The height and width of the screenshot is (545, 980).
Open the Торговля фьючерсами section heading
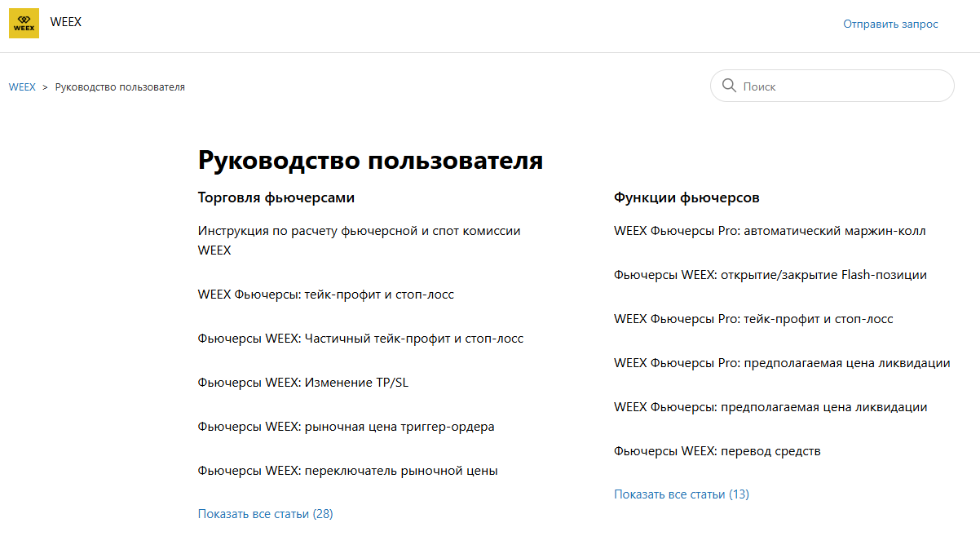pyautogui.click(x=276, y=197)
